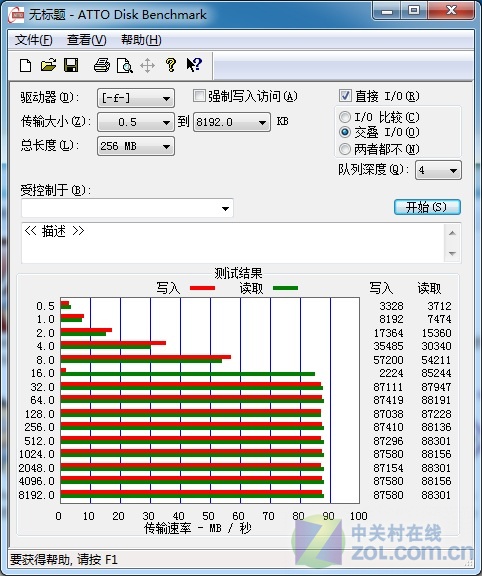Click the read value 30340

[x=436, y=346]
